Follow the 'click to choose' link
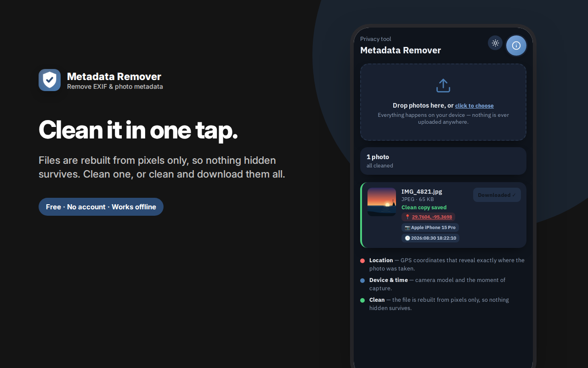588x368 pixels. (475, 106)
